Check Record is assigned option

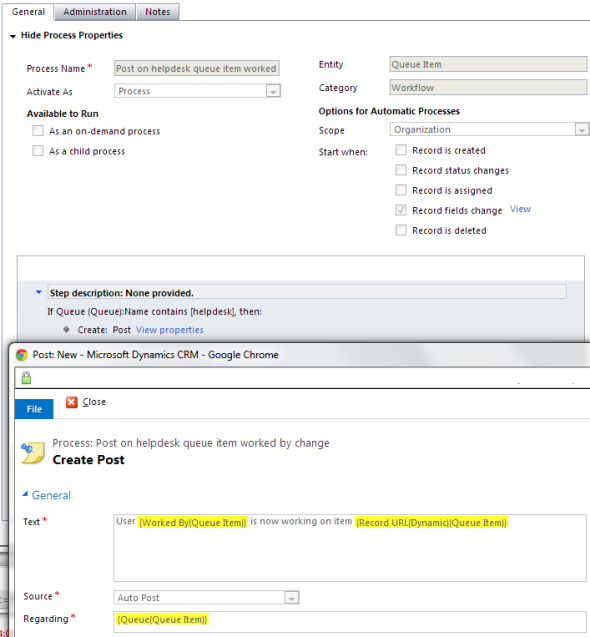point(401,190)
